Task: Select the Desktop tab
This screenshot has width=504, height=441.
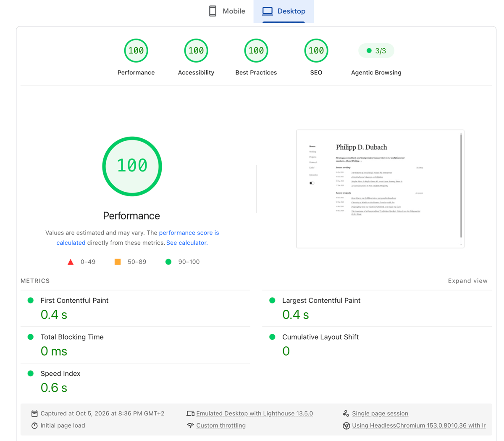Action: click(283, 11)
